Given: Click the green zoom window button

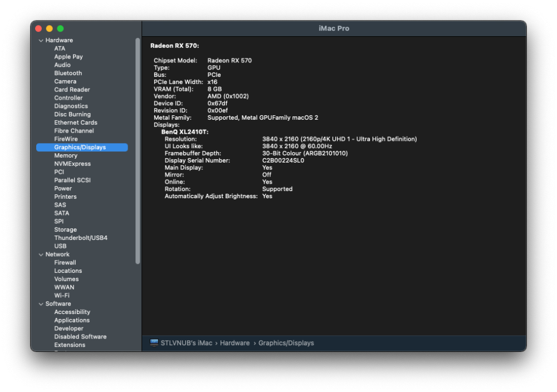Looking at the screenshot, I should [x=60, y=28].
